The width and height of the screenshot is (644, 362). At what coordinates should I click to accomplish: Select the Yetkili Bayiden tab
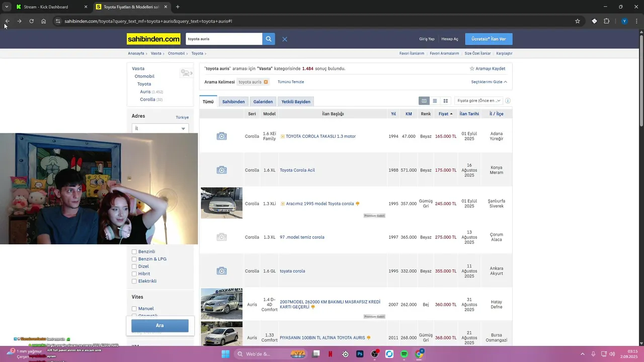coord(296,102)
